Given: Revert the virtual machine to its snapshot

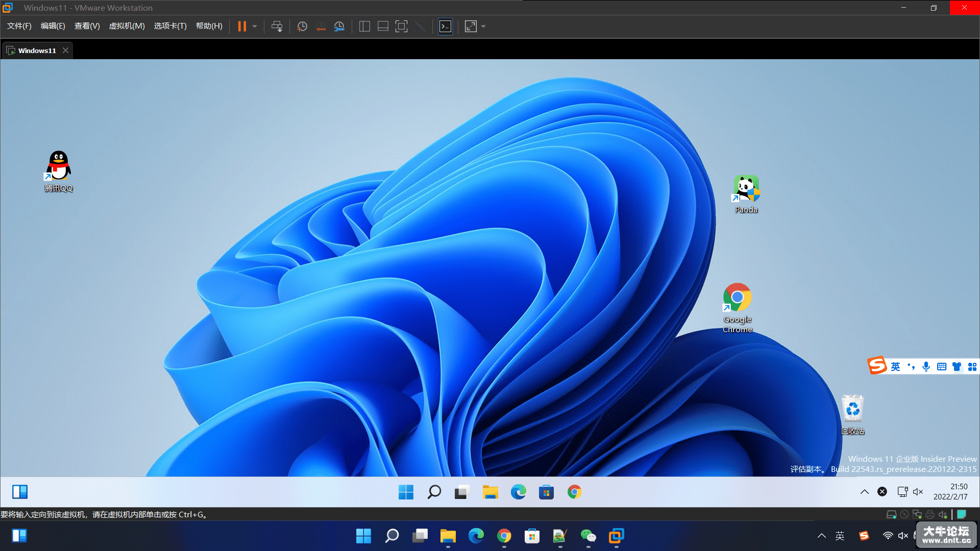Looking at the screenshot, I should 321,27.
